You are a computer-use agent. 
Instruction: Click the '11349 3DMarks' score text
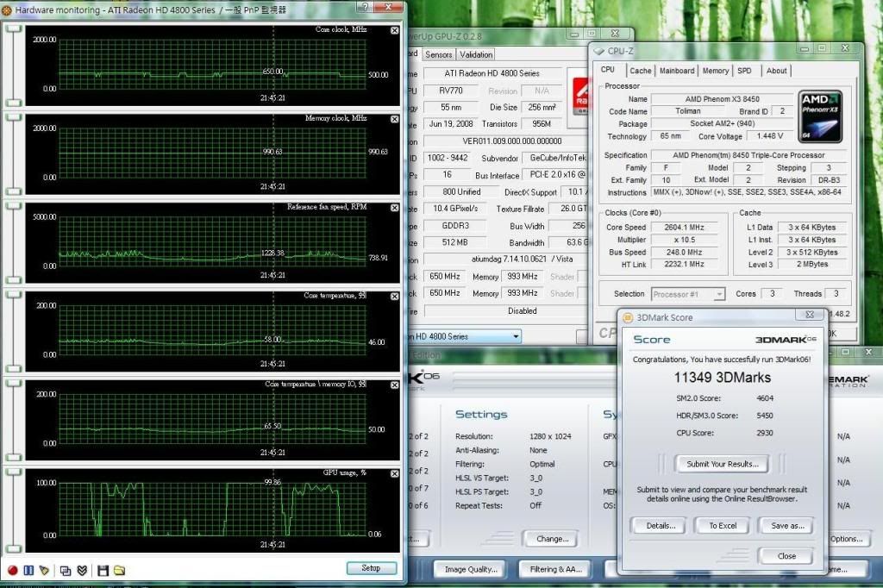point(723,378)
